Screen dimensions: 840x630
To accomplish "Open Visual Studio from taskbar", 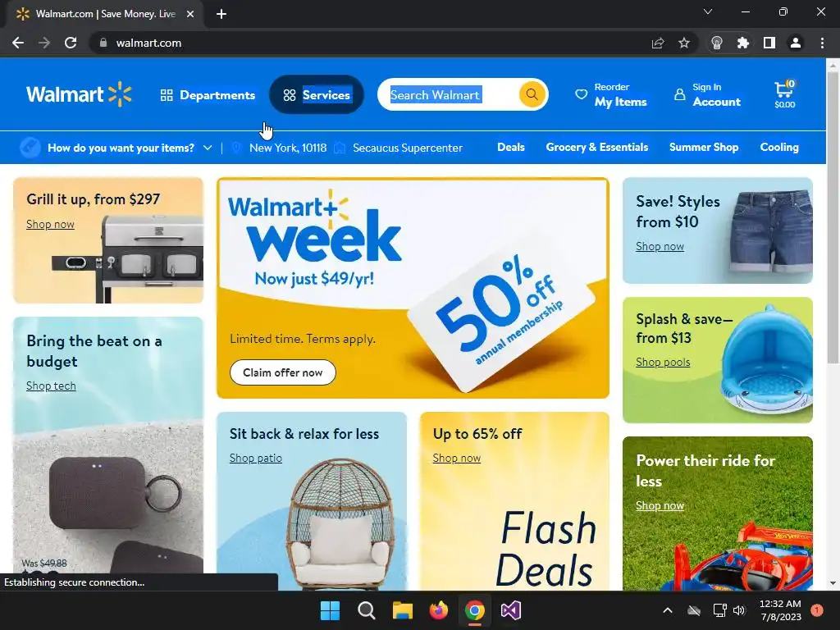I will click(x=511, y=610).
